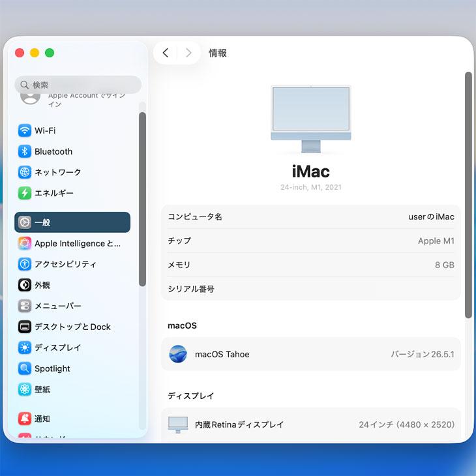Select the エネルギー bolt icon

point(25,193)
